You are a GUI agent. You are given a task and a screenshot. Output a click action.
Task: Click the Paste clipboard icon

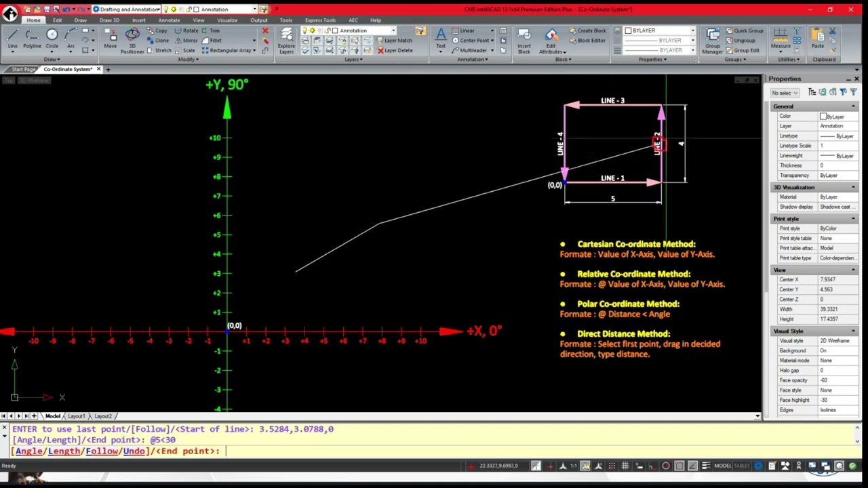pos(818,39)
